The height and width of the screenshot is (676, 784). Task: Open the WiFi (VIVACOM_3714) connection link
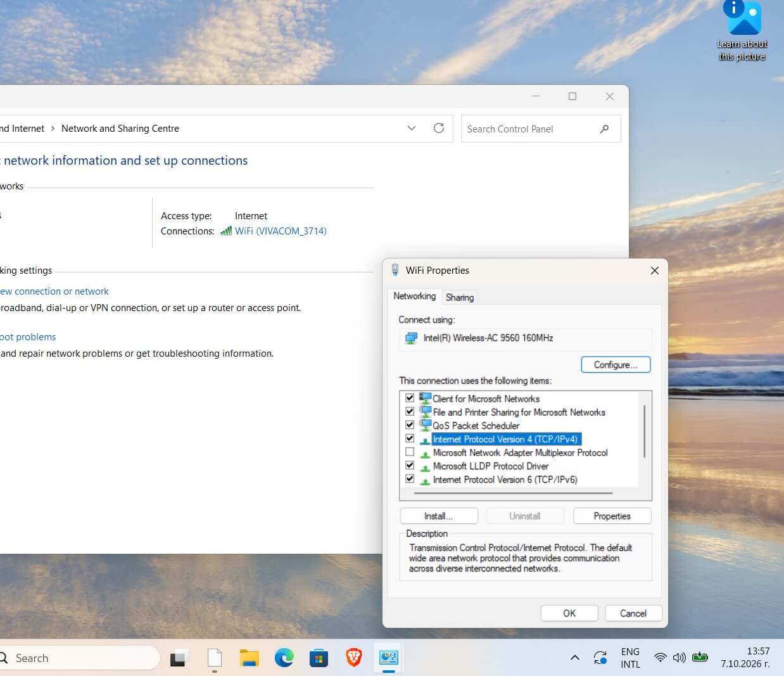(x=281, y=231)
